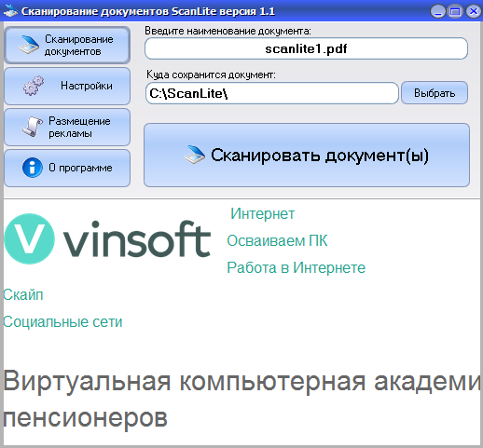Click the Vinsoft logo banner

[x=107, y=238]
